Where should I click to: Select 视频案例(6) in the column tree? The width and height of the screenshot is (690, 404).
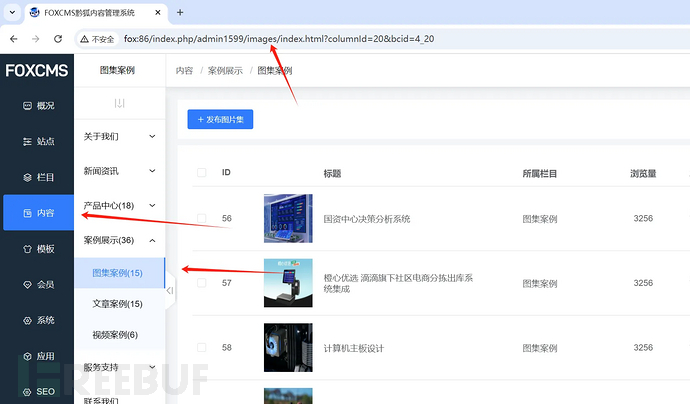(x=115, y=335)
